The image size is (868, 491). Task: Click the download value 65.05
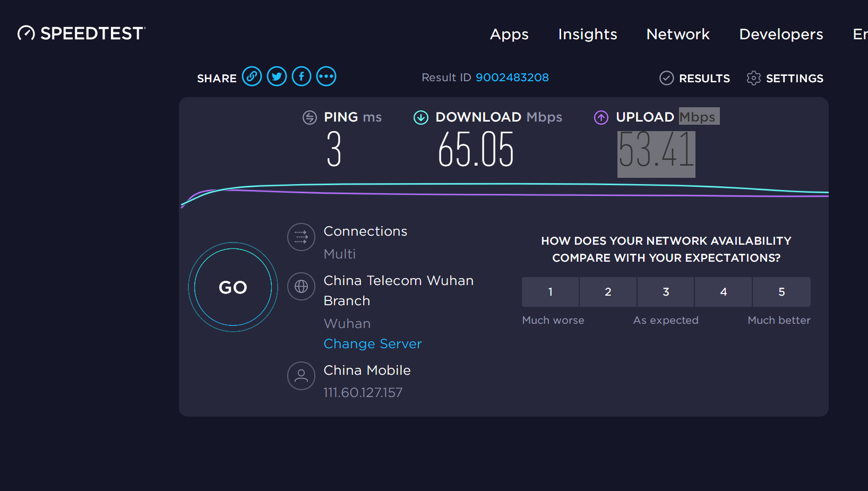[x=476, y=150]
